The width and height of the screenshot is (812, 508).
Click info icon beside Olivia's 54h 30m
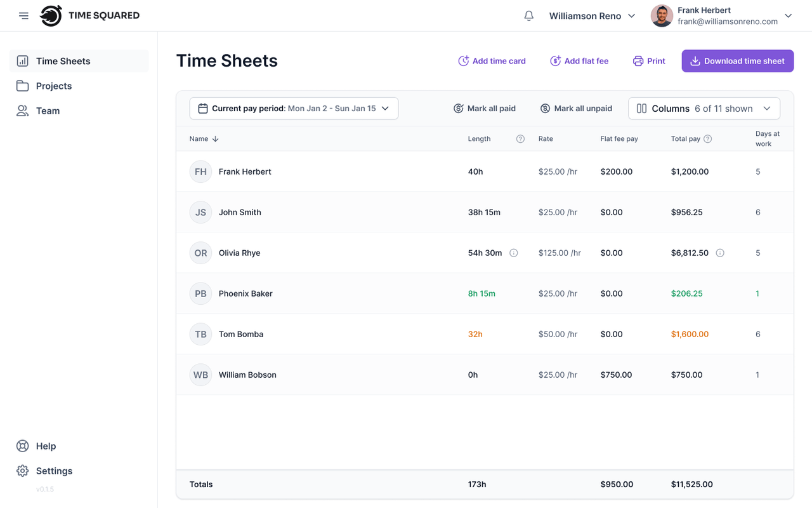pos(514,253)
